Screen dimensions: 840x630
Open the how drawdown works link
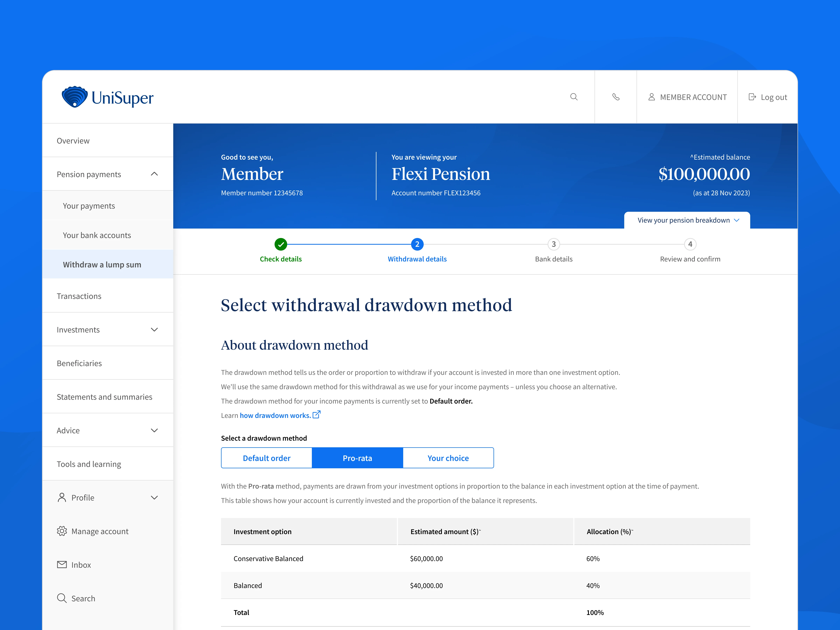[x=280, y=415]
